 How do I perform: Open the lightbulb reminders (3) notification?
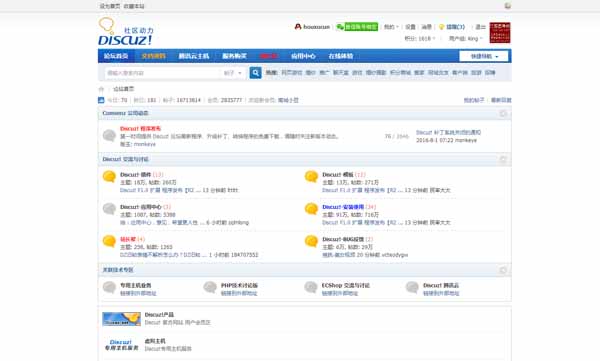point(452,27)
